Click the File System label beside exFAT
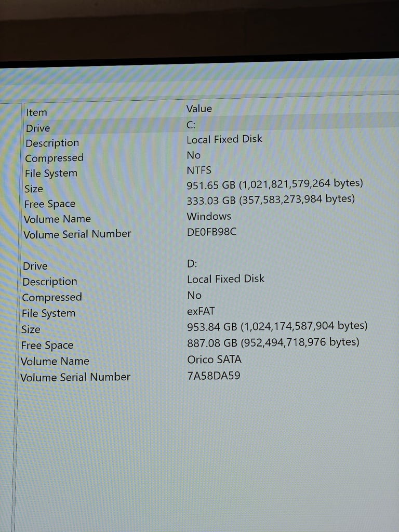 48,313
